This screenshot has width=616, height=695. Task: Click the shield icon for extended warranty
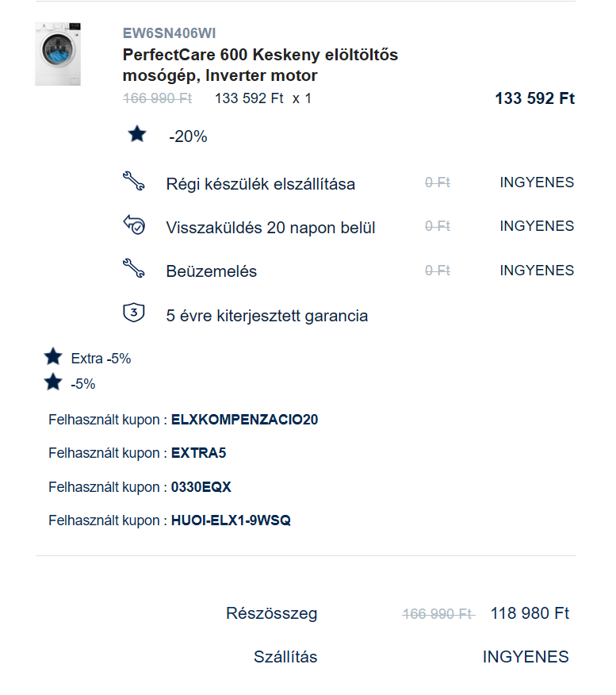134,313
